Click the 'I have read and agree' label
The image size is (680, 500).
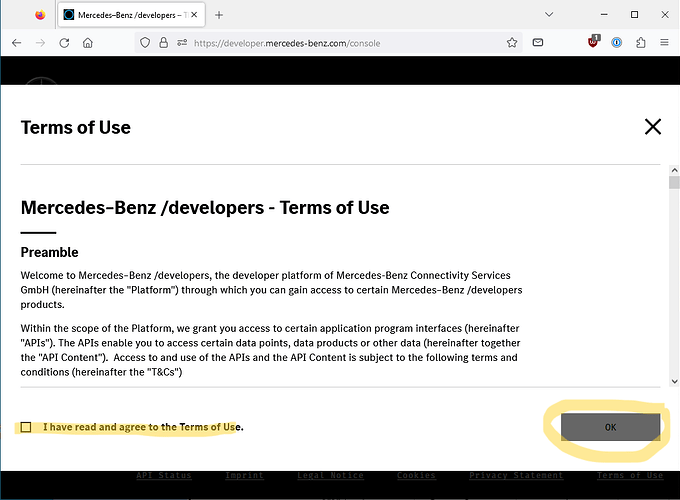coord(143,427)
